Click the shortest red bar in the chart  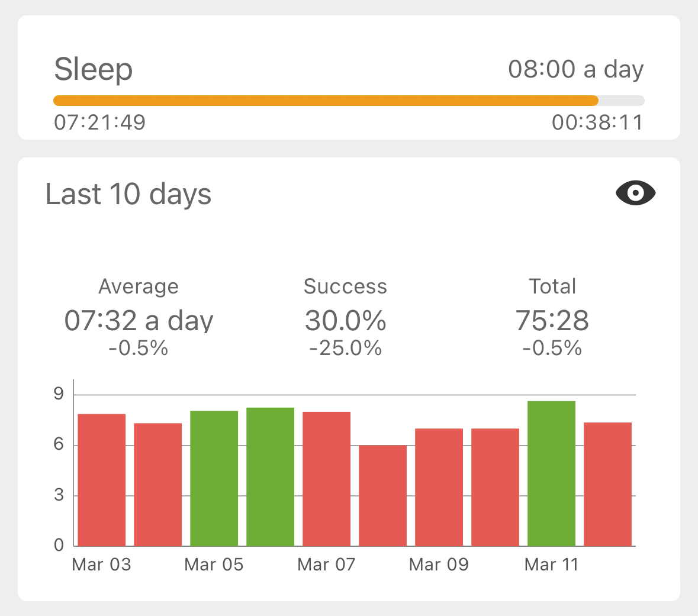point(383,496)
